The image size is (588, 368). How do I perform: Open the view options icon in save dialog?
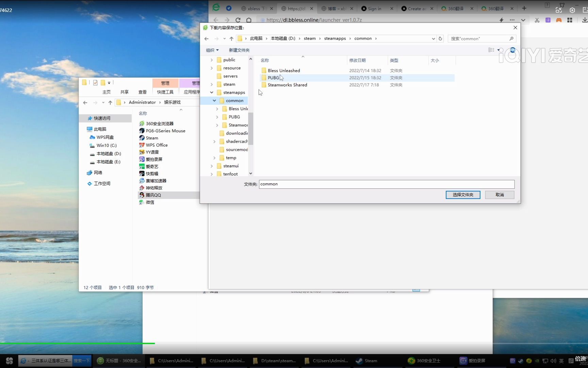[x=491, y=50]
